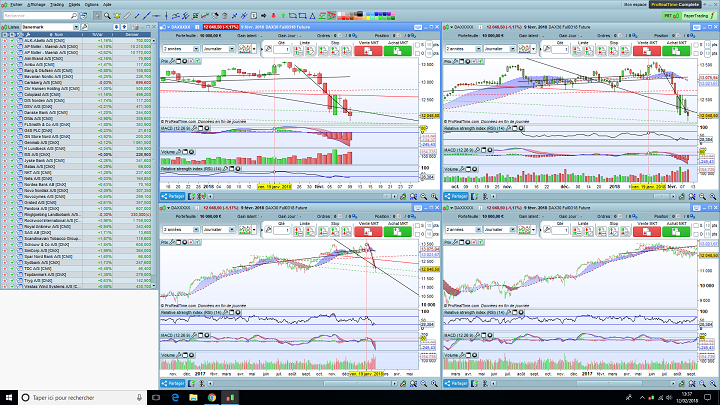This screenshot has height=405, width=720.
Task: Open list settings wrench beside Danemark dropdown
Action: tap(84, 27)
